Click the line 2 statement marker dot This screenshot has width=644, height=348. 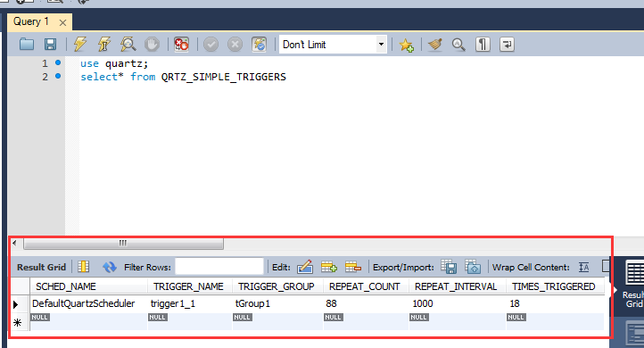[58, 76]
